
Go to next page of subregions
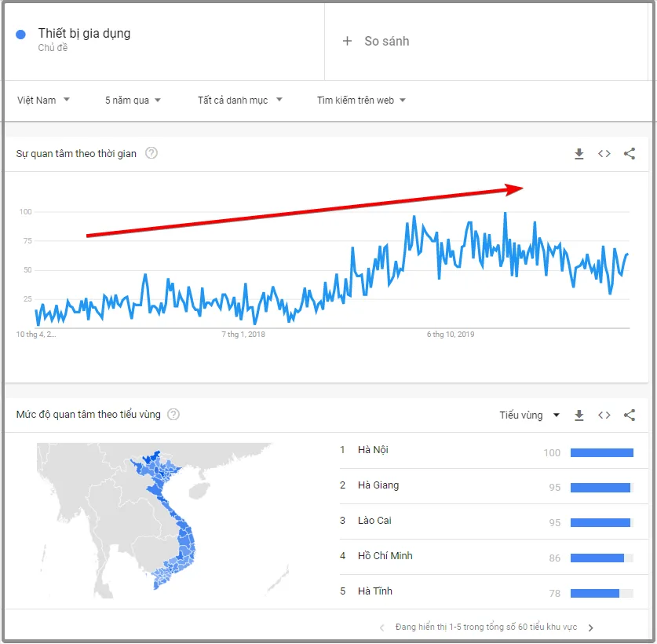(591, 628)
